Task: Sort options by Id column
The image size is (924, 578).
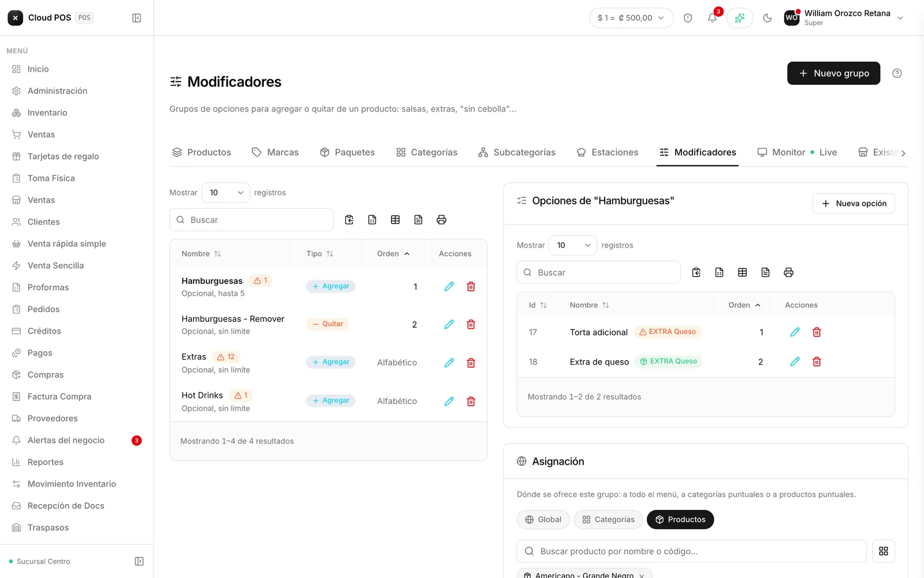Action: click(x=538, y=305)
